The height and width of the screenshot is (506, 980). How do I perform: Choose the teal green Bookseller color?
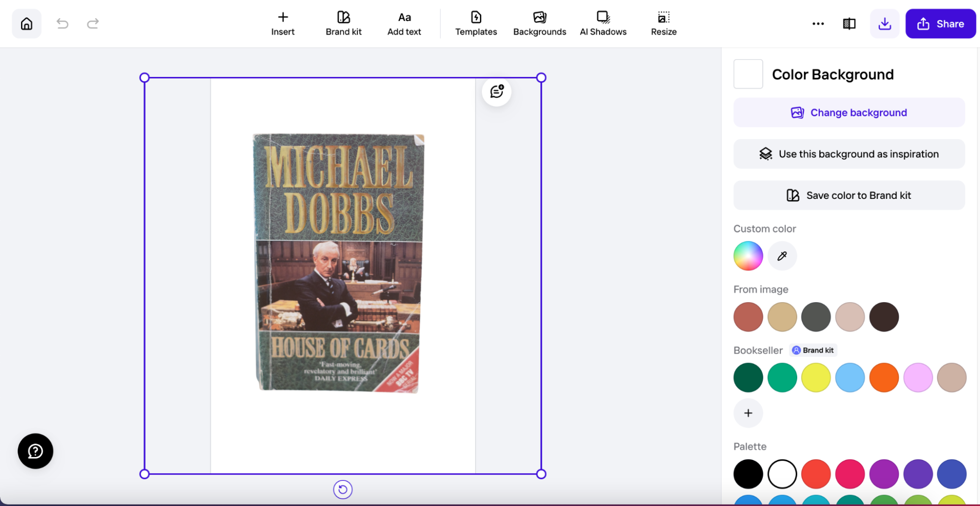(782, 378)
